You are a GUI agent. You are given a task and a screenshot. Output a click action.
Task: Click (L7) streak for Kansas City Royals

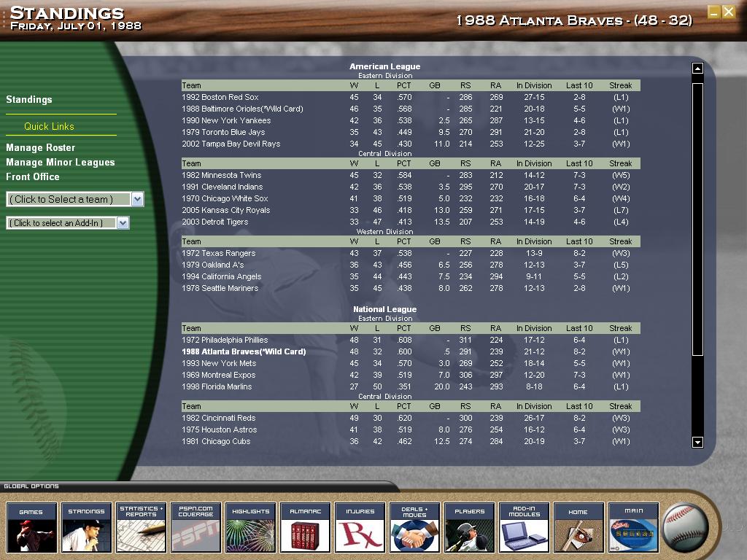621,210
